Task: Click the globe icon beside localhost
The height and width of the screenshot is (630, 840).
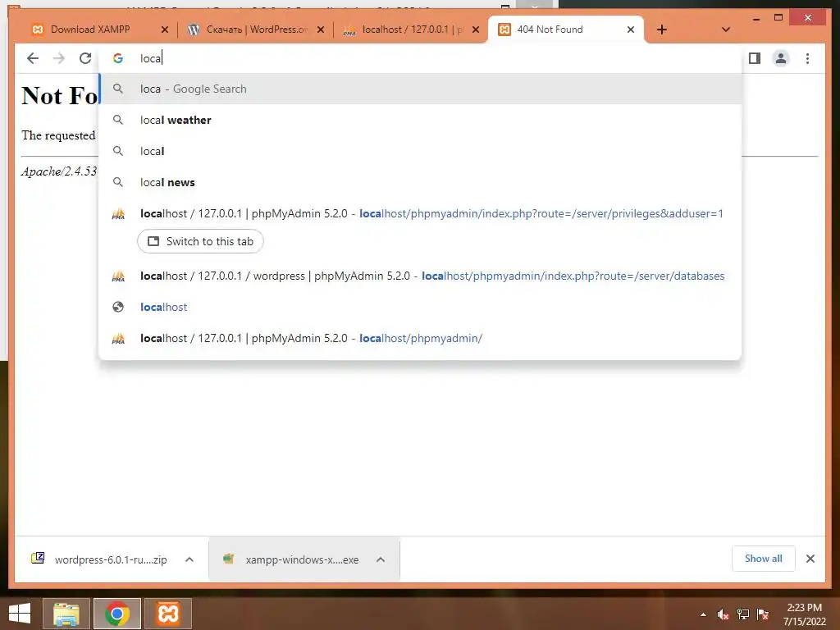Action: [x=118, y=307]
